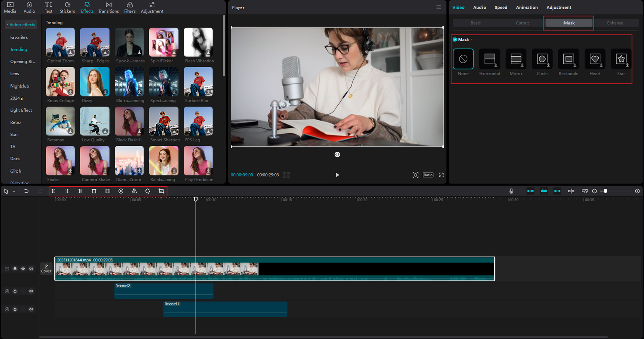Open the Enhance sub-tab
The image size is (644, 339).
tap(615, 23)
